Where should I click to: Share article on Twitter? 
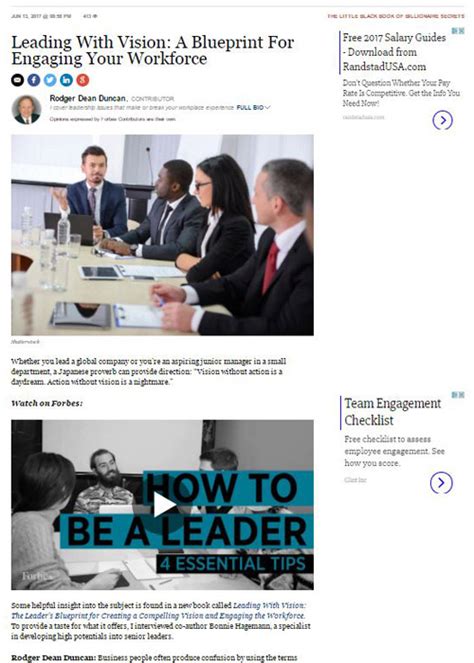(x=50, y=80)
